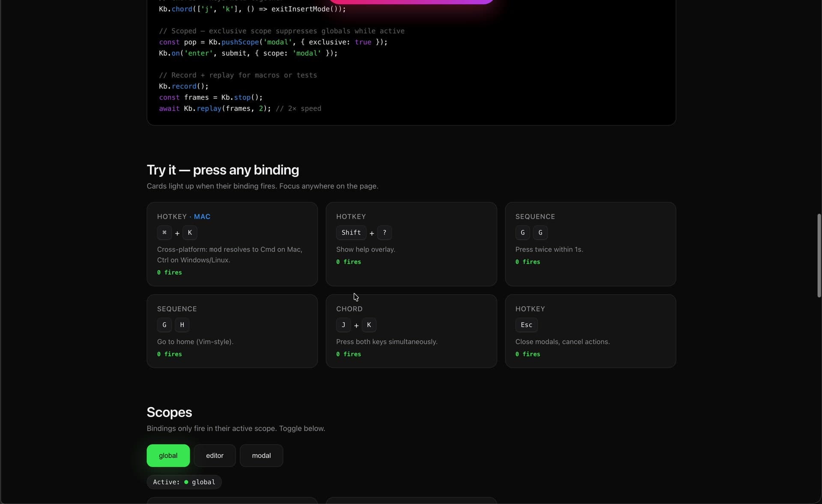Screen dimensions: 822x504
Task: Click the second G badge in the G G sequence
Action: (x=540, y=233)
